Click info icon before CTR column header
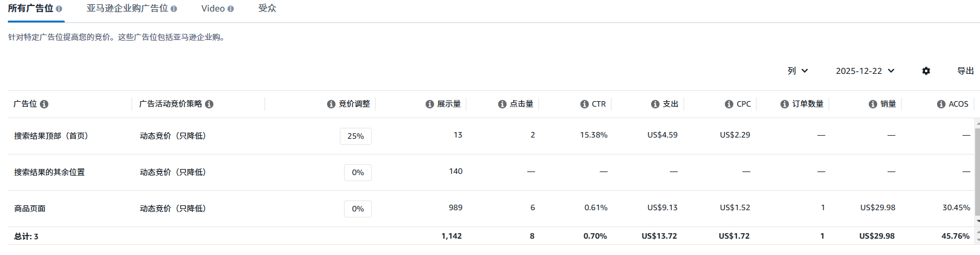The width and height of the screenshot is (980, 255). [x=584, y=104]
